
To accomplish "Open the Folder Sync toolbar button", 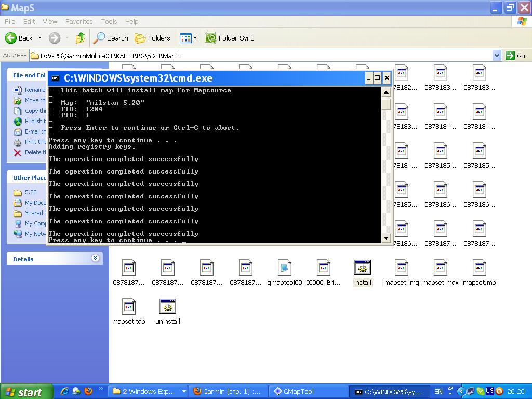I will 229,38.
